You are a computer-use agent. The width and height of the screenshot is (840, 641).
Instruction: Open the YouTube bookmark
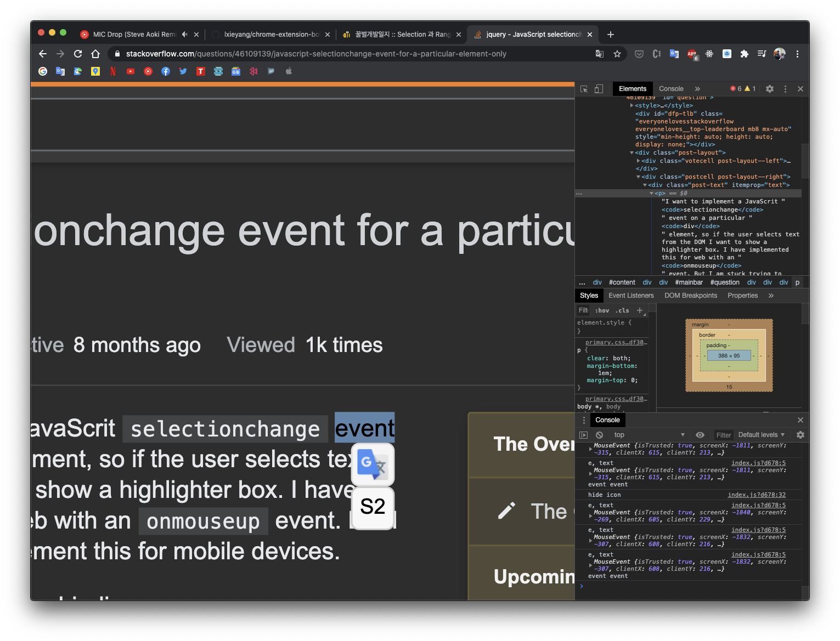[x=131, y=71]
